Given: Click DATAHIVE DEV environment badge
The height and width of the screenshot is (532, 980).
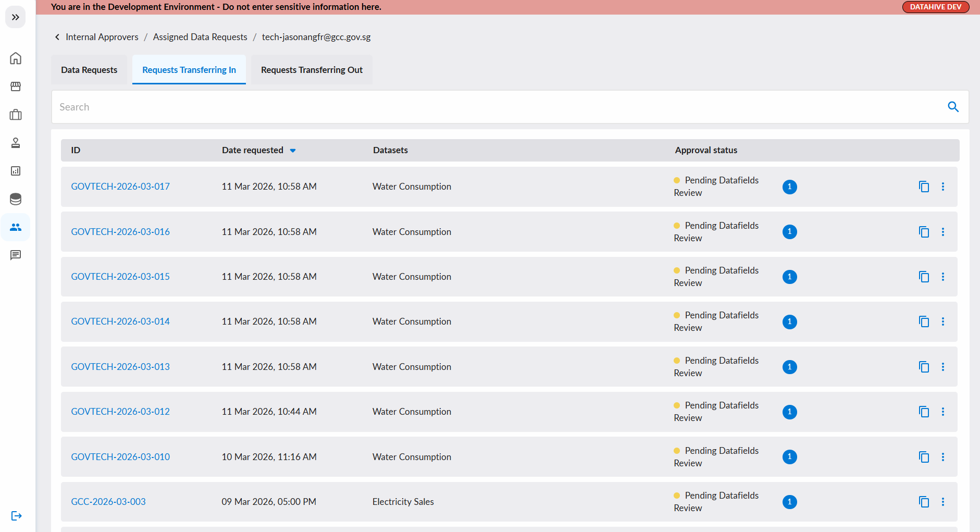Looking at the screenshot, I should coord(936,7).
